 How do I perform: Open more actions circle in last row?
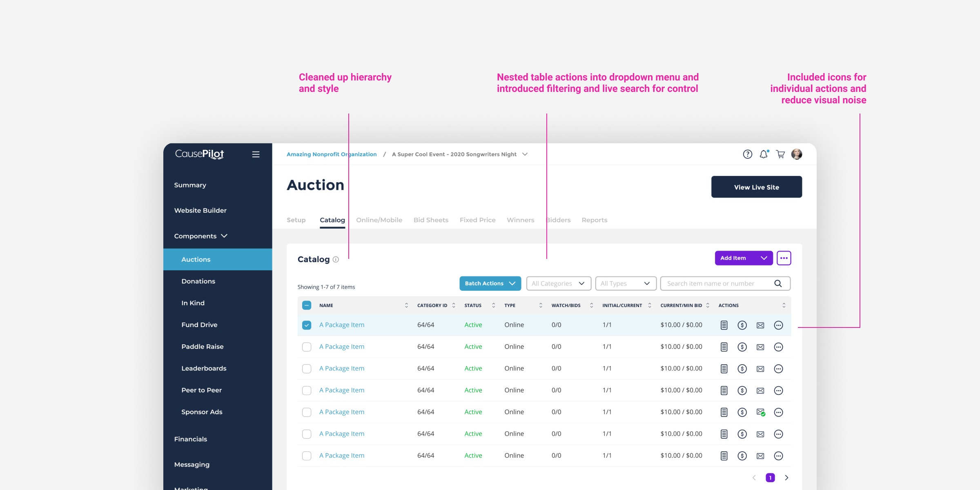click(778, 456)
